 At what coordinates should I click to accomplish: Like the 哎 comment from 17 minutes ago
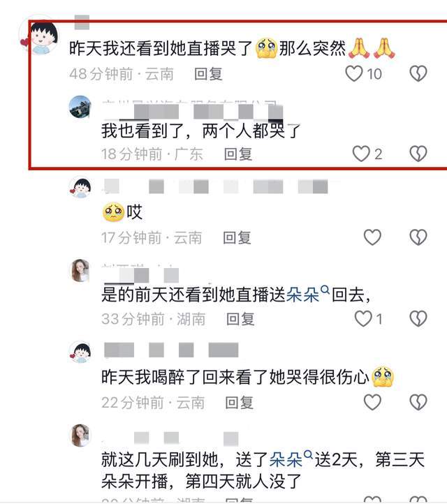click(372, 237)
